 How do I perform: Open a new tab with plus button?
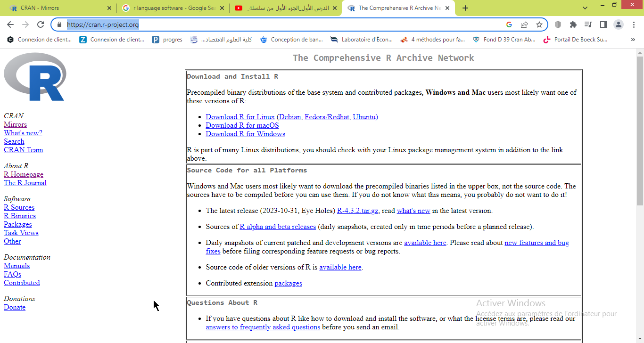(x=465, y=8)
